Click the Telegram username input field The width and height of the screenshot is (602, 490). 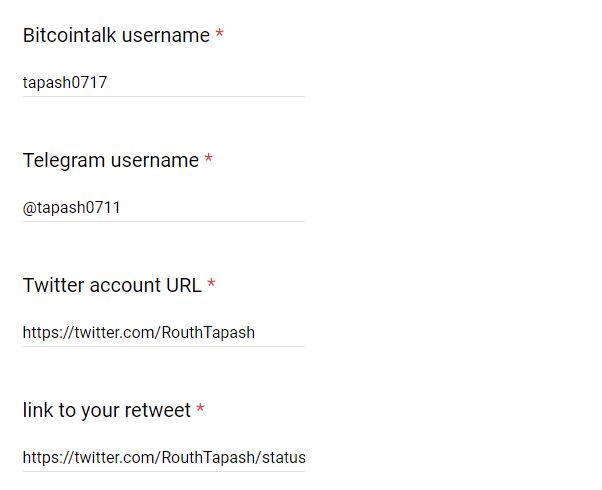click(x=164, y=208)
